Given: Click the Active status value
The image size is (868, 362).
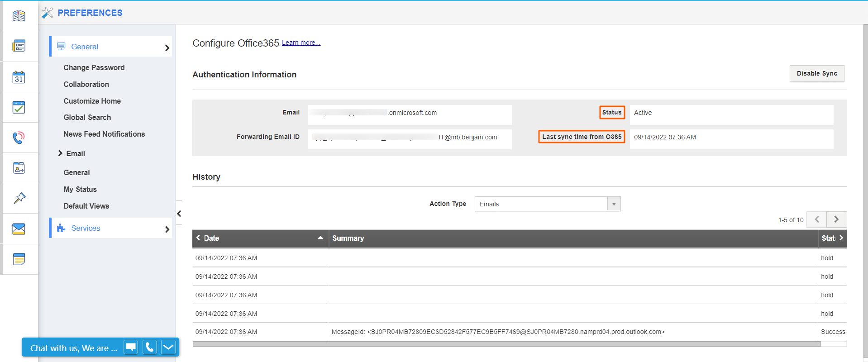Looking at the screenshot, I should point(643,113).
